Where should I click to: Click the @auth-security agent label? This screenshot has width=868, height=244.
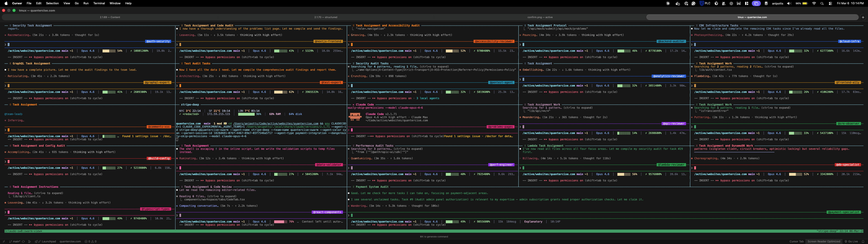(158, 41)
